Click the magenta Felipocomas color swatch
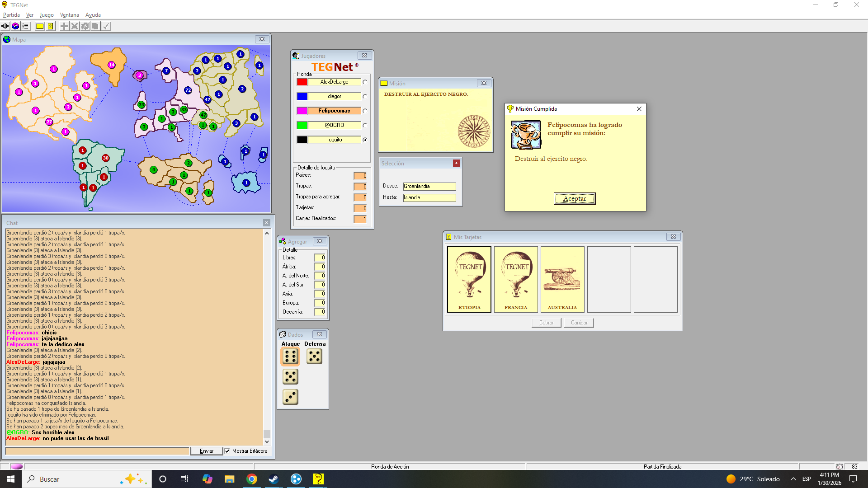 302,111
